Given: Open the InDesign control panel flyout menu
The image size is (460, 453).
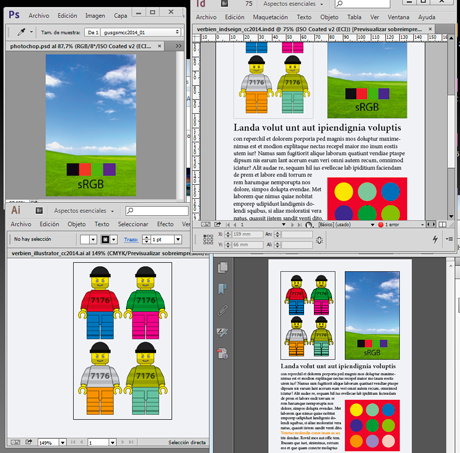Looking at the screenshot, I should pyautogui.click(x=449, y=239).
